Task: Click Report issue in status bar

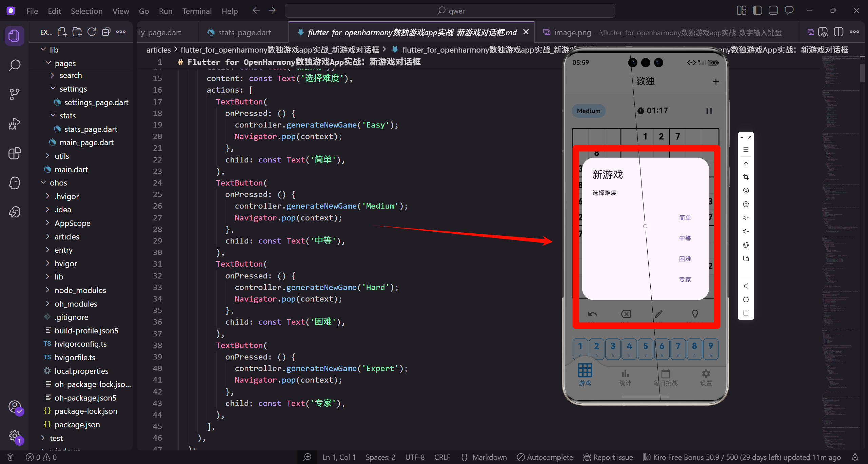Action: (608, 457)
